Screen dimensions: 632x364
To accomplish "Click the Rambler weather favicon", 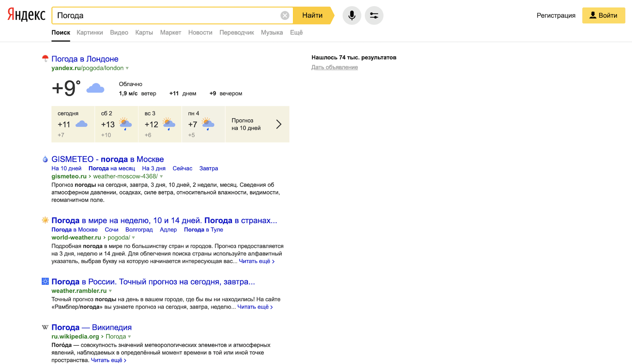I will point(45,282).
